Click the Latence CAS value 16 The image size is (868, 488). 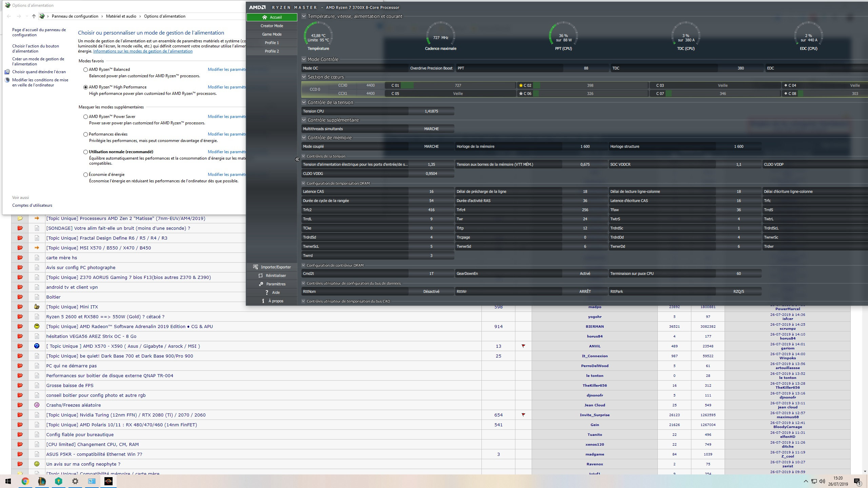(x=431, y=191)
